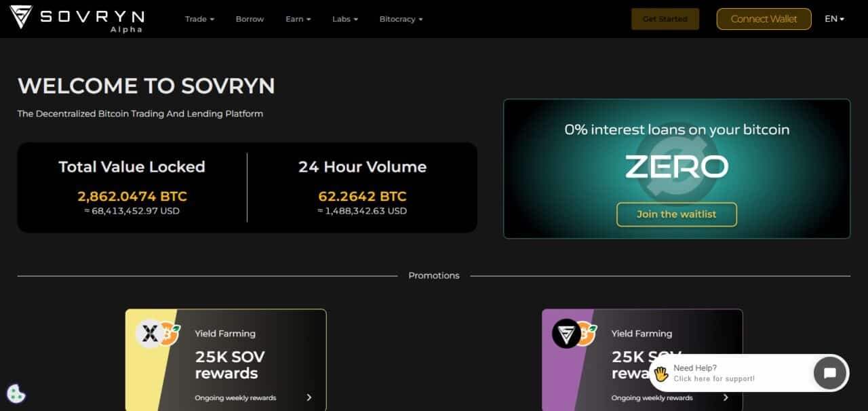This screenshot has height=411, width=868.
Task: Expand the Bitocracy dropdown menu
Action: click(401, 19)
